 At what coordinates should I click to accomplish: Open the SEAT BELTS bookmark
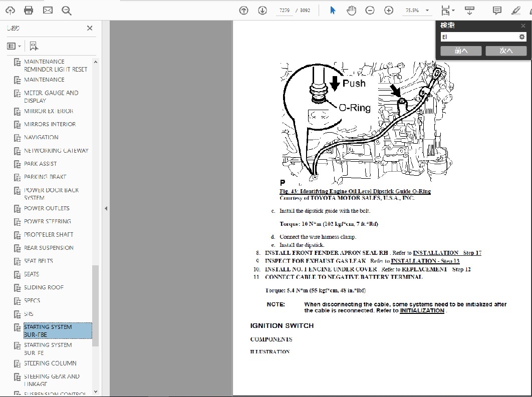click(39, 261)
